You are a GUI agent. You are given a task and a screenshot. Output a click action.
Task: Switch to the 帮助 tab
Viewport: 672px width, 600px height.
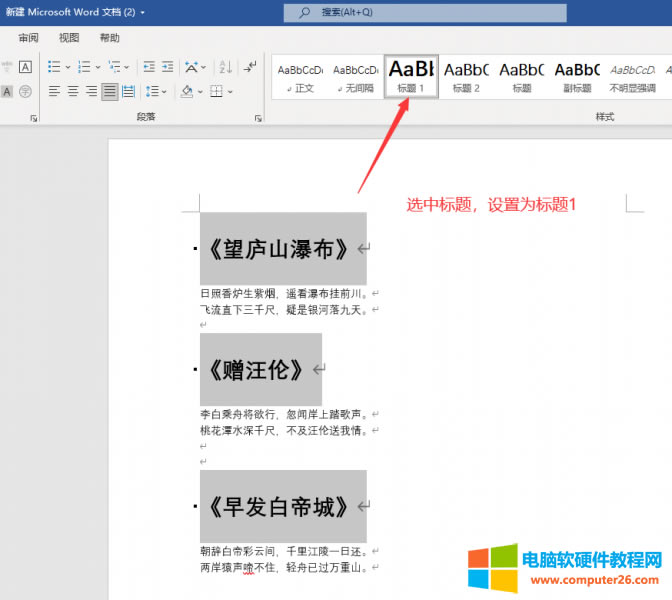click(109, 38)
